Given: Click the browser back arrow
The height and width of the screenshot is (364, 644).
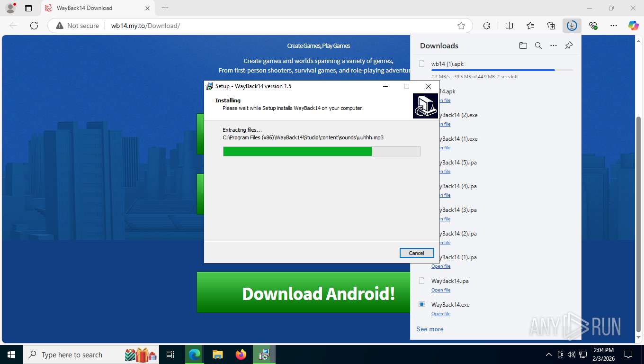Looking at the screenshot, I should [13, 26].
